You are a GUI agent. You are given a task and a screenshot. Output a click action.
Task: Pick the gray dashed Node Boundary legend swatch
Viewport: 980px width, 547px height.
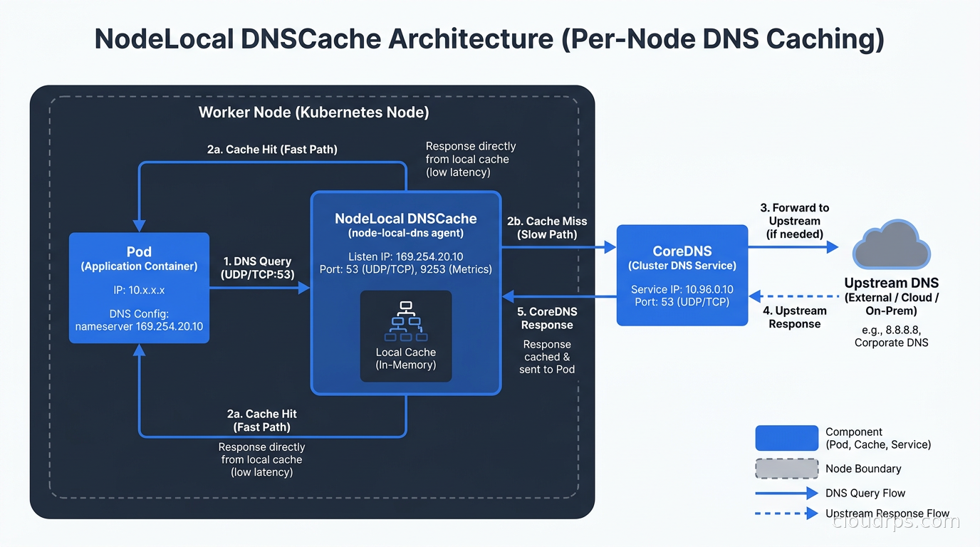pyautogui.click(x=786, y=469)
